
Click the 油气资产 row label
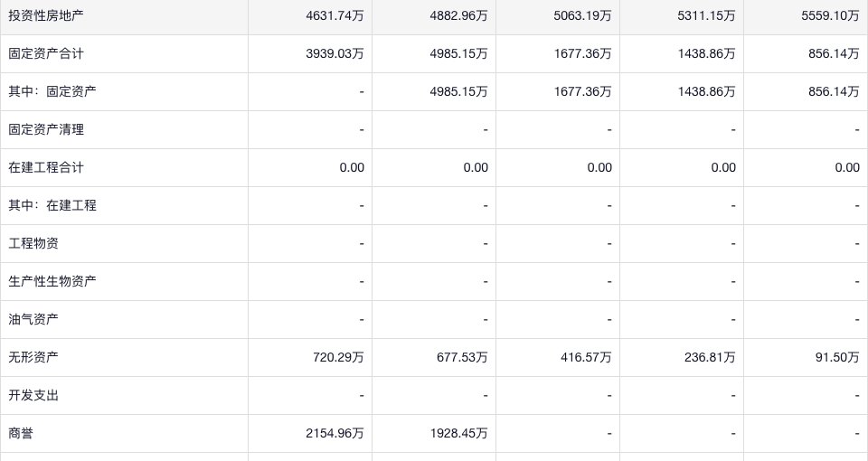click(x=33, y=319)
